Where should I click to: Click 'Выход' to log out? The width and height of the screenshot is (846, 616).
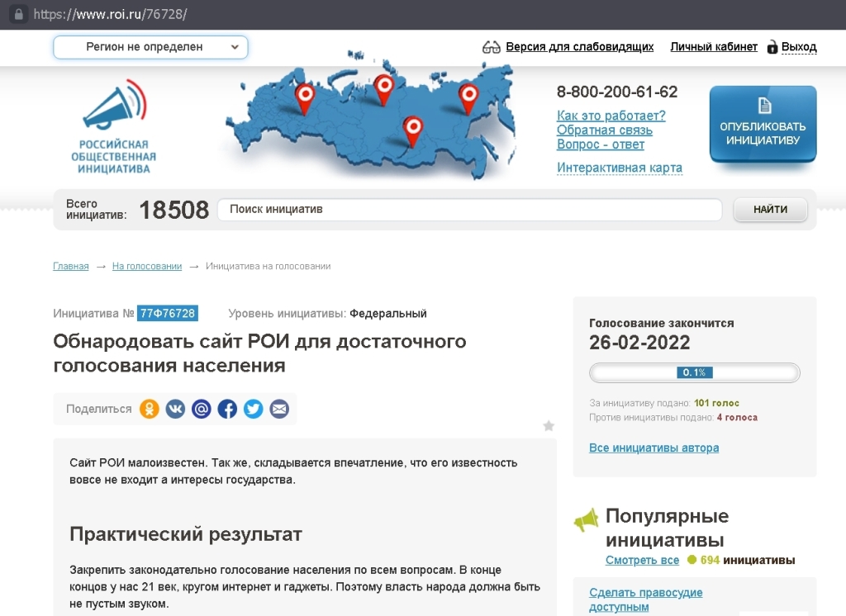pyautogui.click(x=798, y=47)
